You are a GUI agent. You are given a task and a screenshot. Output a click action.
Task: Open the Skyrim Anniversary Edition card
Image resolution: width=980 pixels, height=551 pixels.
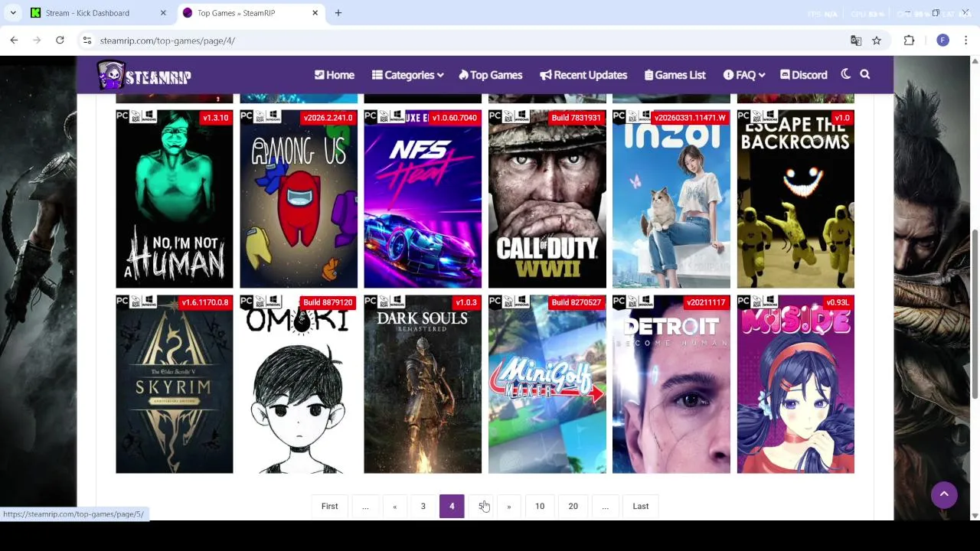(175, 384)
